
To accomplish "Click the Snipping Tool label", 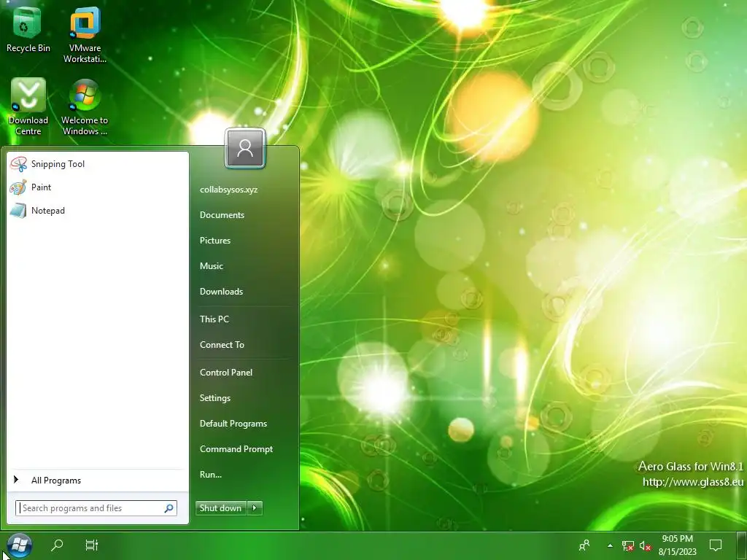I will tap(58, 164).
